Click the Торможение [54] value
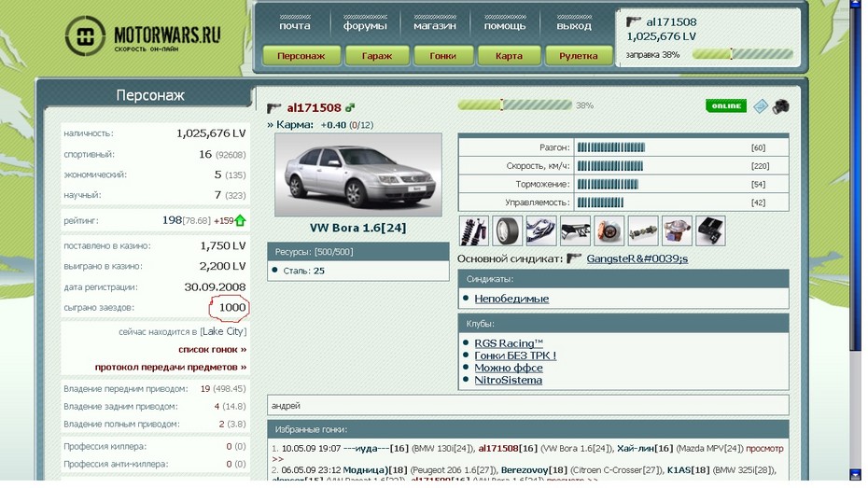The height and width of the screenshot is (488, 868). (x=759, y=184)
